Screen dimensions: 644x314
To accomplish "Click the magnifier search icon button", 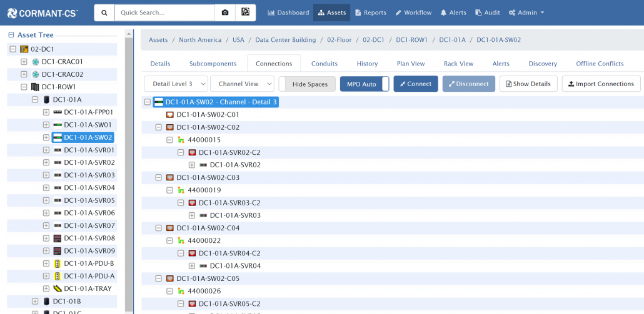I will (104, 12).
